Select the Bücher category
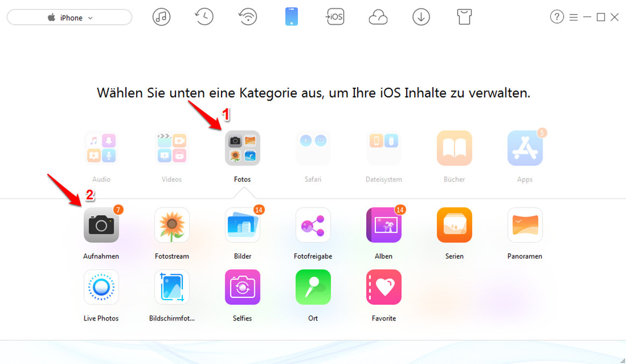Viewport: 626px width, 364px height. (454, 148)
